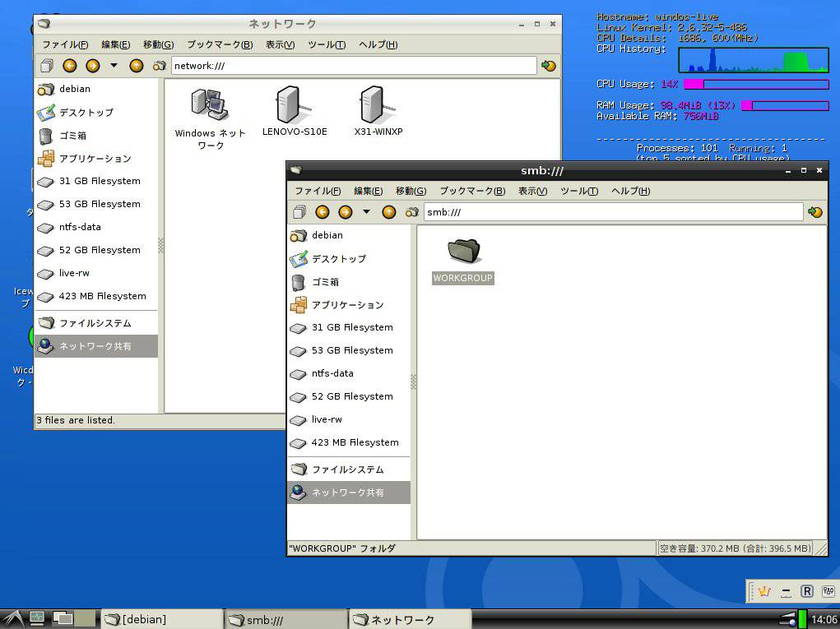
Task: Open 移動 menu in ネットワーク window
Action: pos(159,45)
